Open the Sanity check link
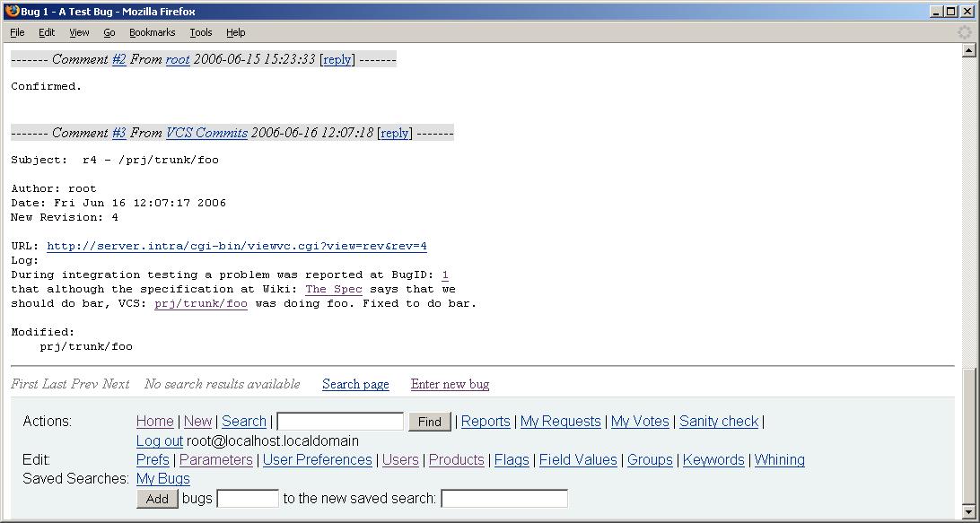 tap(718, 422)
